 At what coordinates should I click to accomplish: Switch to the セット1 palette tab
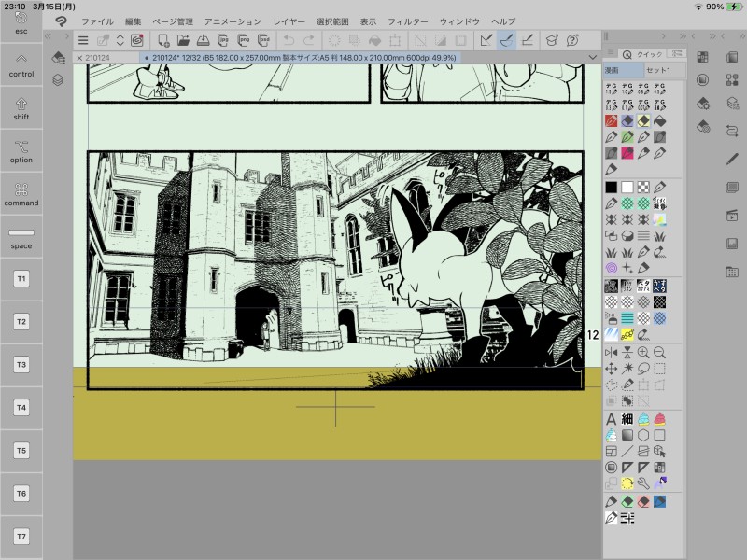[659, 71]
